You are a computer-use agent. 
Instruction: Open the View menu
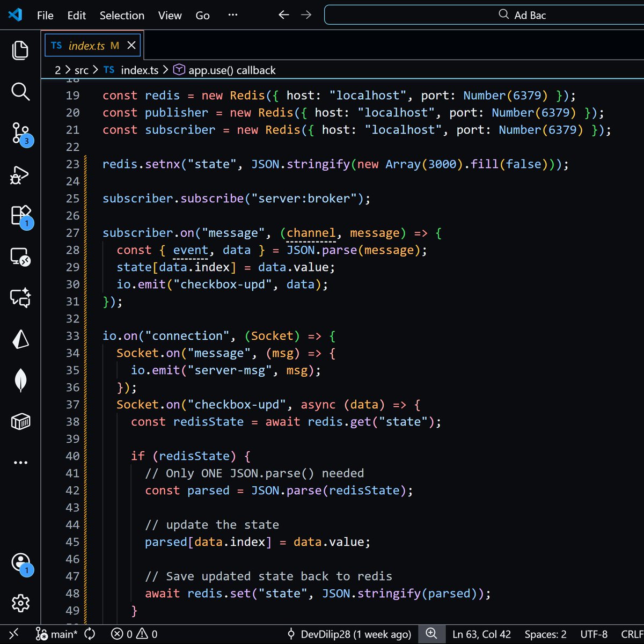click(170, 16)
